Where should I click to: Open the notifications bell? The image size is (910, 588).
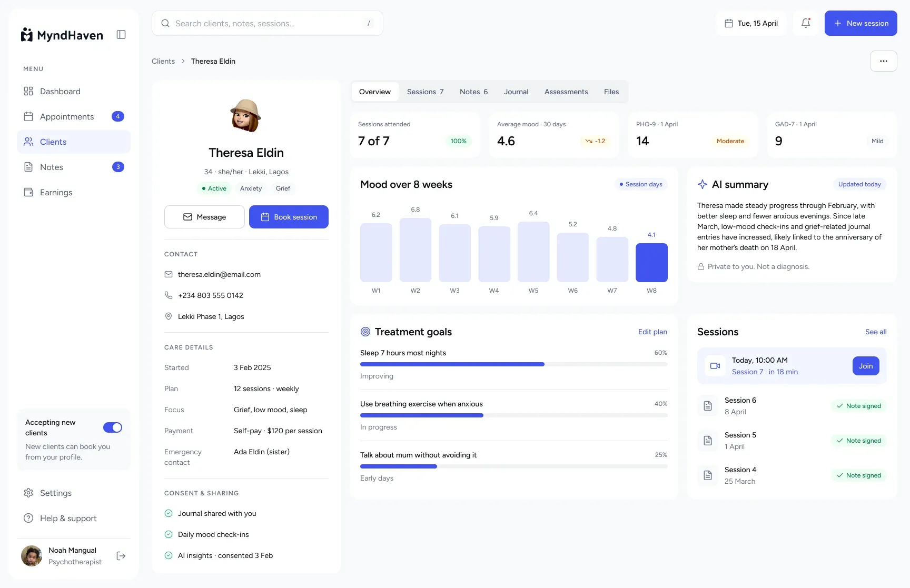click(806, 23)
